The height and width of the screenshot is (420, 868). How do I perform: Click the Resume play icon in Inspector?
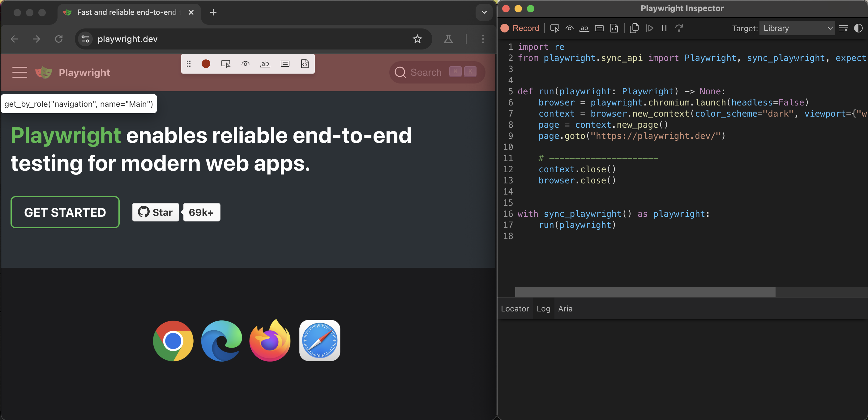649,28
